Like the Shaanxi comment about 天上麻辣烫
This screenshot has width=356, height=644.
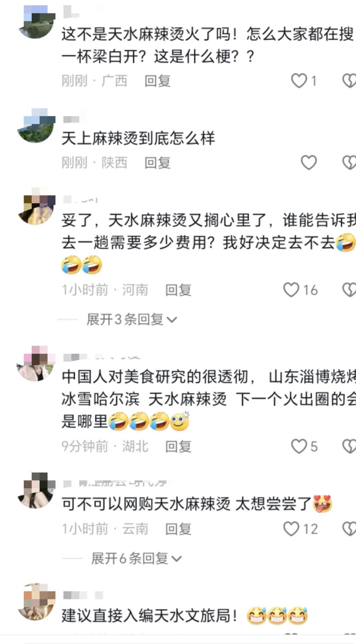pos(309,163)
